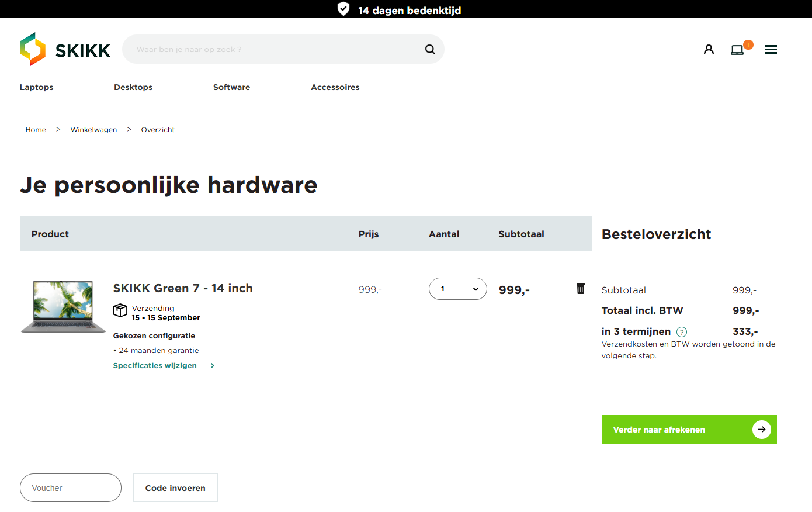Viewport: 812px width, 512px height.
Task: Open the laptop cart icon
Action: 738,50
